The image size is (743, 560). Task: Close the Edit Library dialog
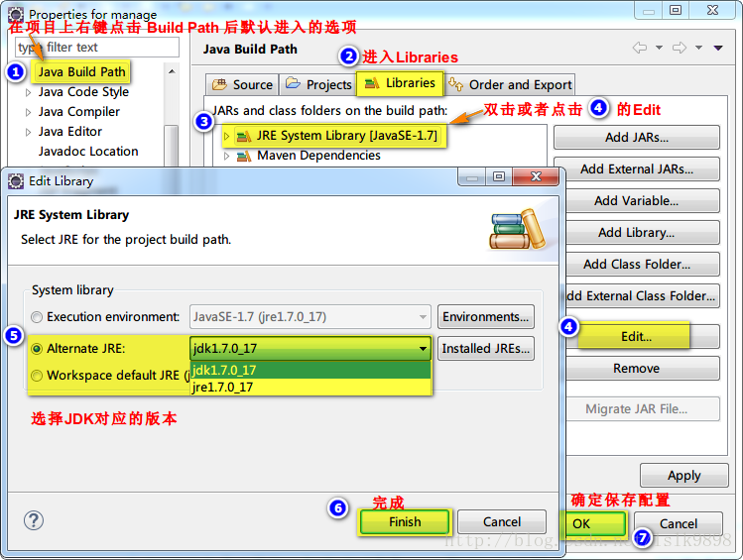pos(536,176)
